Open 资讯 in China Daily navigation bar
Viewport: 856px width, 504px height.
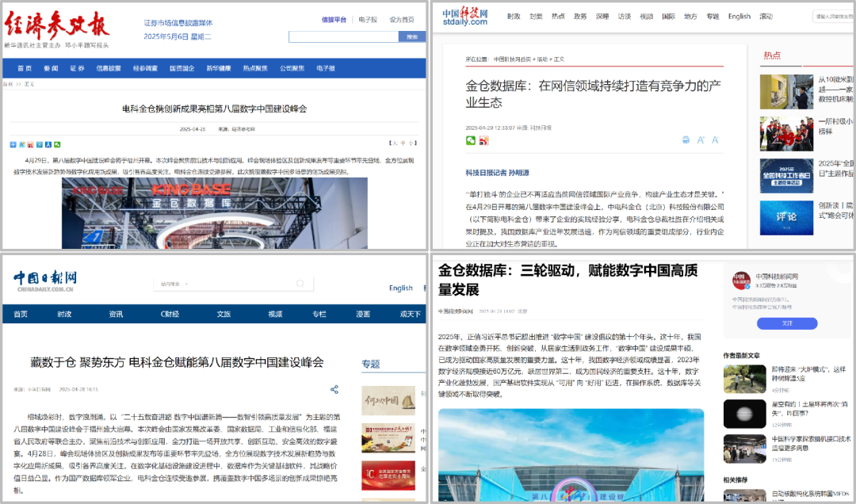pyautogui.click(x=116, y=314)
